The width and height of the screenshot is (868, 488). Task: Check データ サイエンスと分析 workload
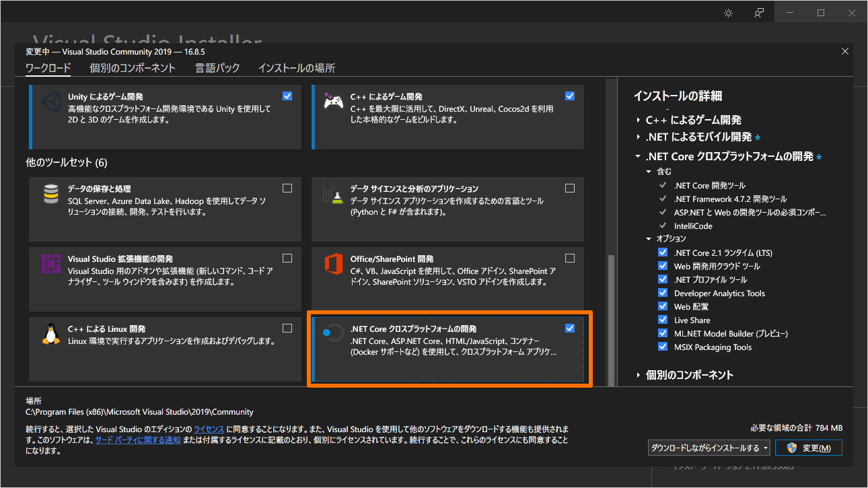point(570,188)
